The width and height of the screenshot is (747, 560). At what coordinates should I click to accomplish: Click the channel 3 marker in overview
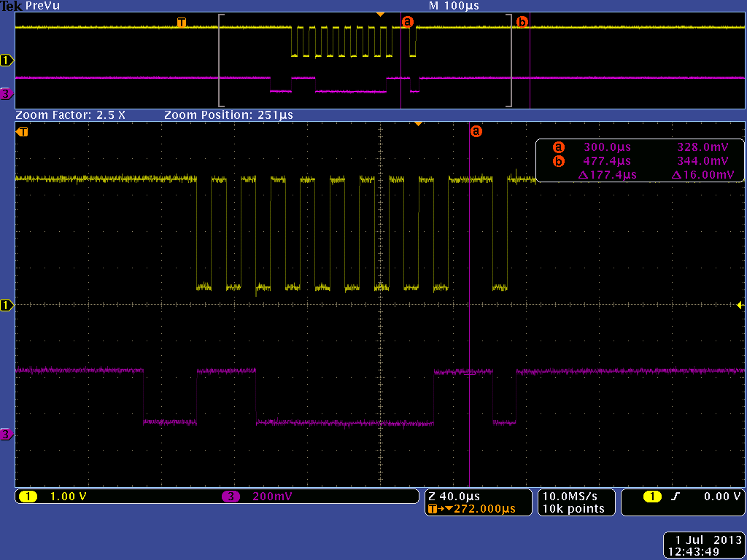(x=7, y=94)
